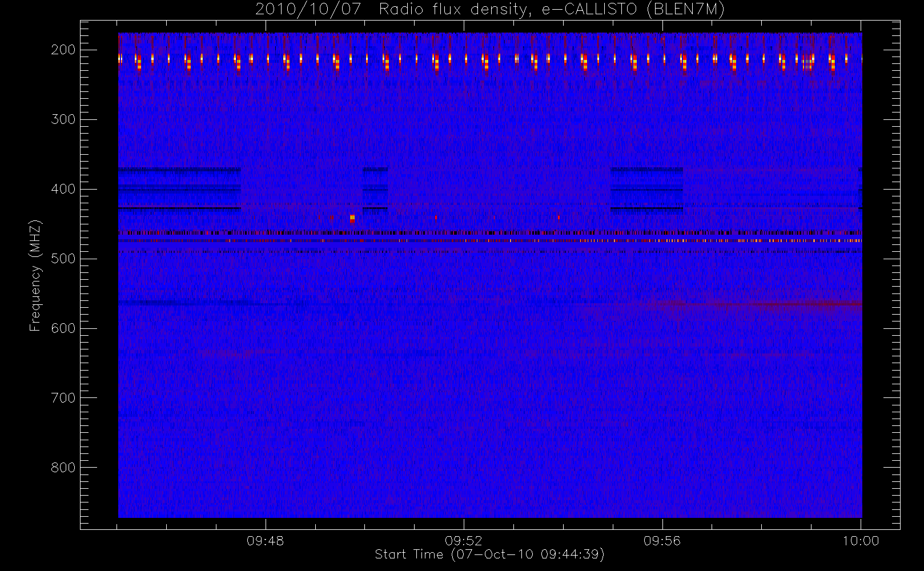
Task: Click the "Frequency (MHz)" axis label
Action: pos(35,275)
